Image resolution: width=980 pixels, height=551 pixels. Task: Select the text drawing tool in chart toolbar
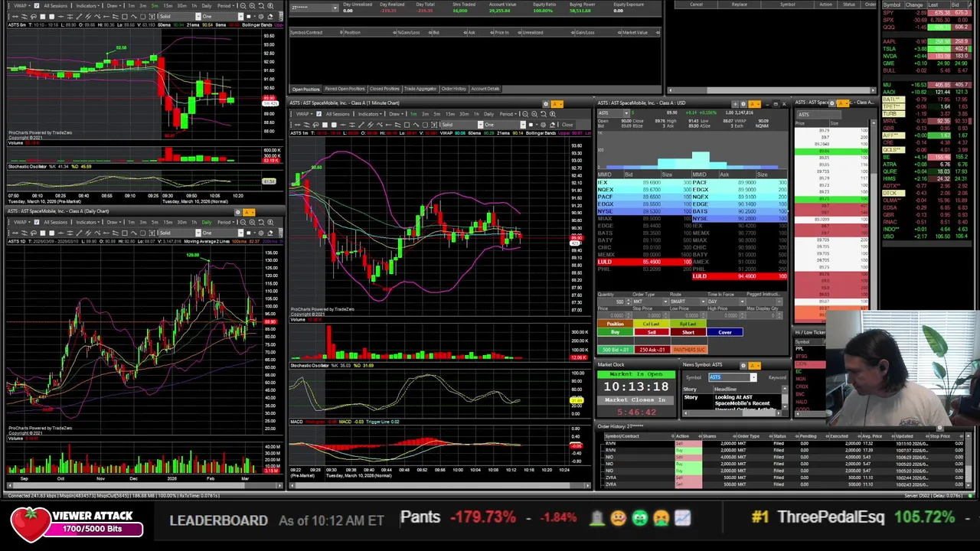[x=434, y=125]
